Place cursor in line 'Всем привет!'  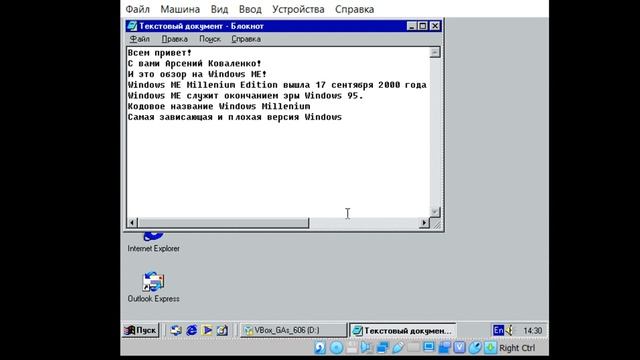[160, 53]
